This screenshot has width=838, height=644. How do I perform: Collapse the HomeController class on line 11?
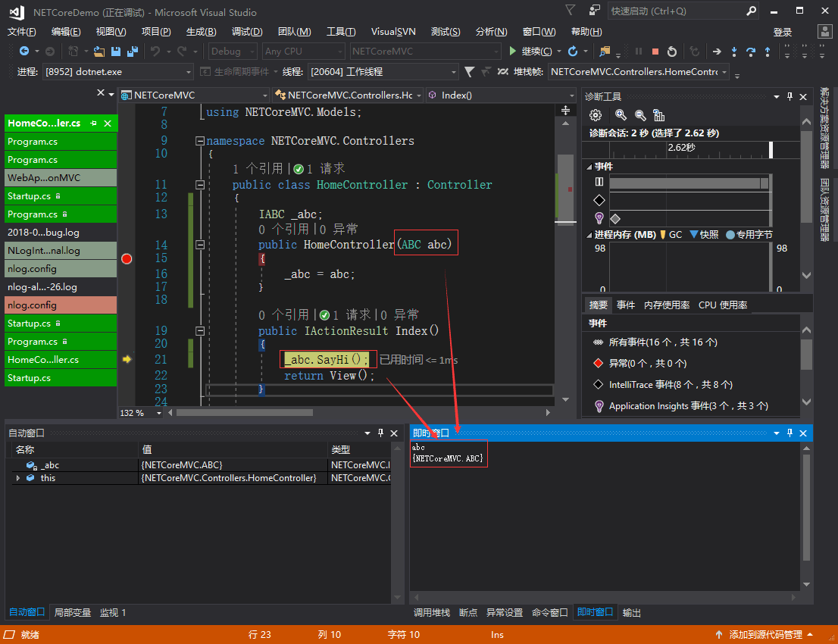pos(200,185)
